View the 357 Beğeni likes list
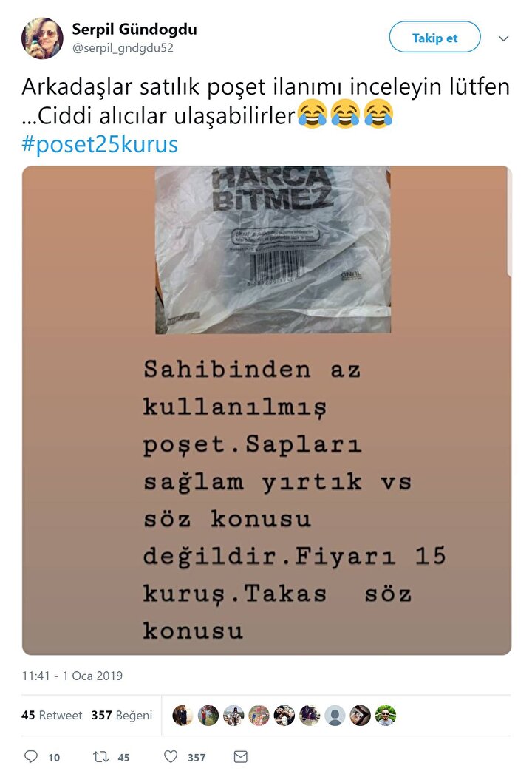This screenshot has width=532, height=774. pos(122,716)
